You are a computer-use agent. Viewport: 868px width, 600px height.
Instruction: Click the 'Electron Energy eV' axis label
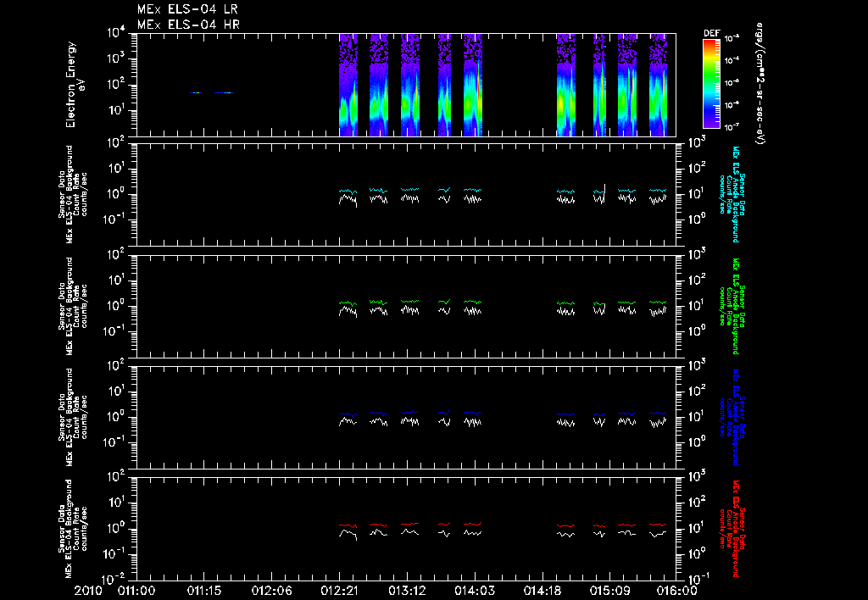click(75, 85)
